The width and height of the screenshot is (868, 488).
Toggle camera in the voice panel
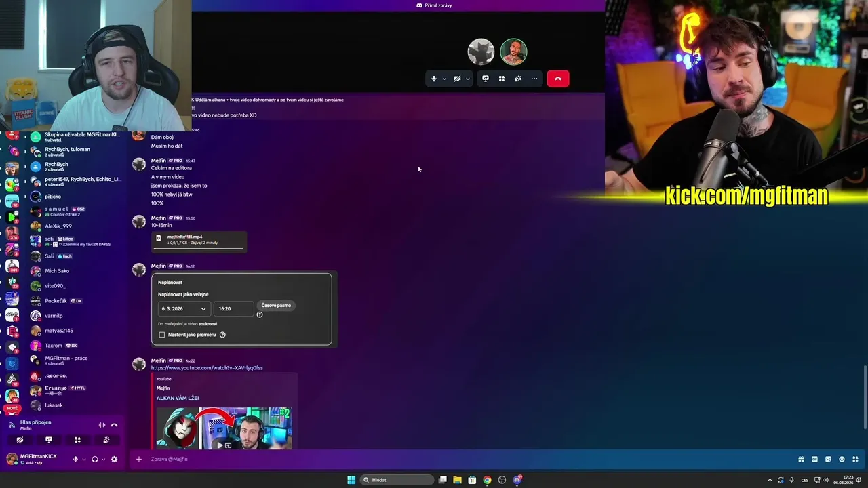[20, 440]
